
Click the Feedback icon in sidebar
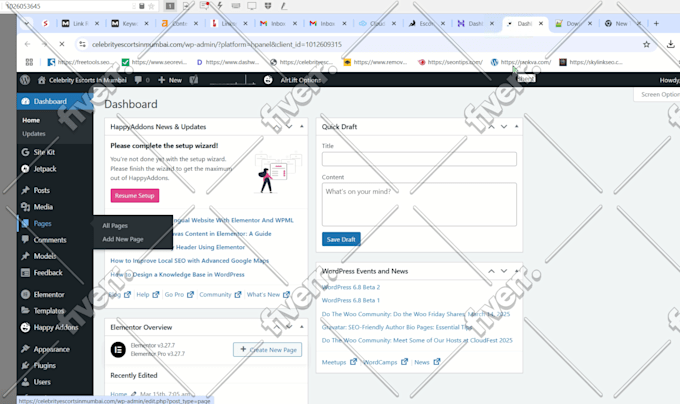[x=25, y=273]
